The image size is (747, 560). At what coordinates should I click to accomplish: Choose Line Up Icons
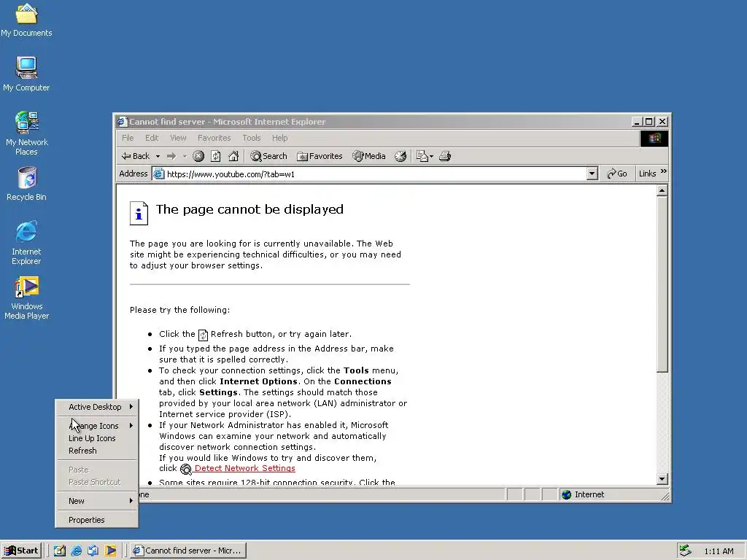click(x=97, y=438)
